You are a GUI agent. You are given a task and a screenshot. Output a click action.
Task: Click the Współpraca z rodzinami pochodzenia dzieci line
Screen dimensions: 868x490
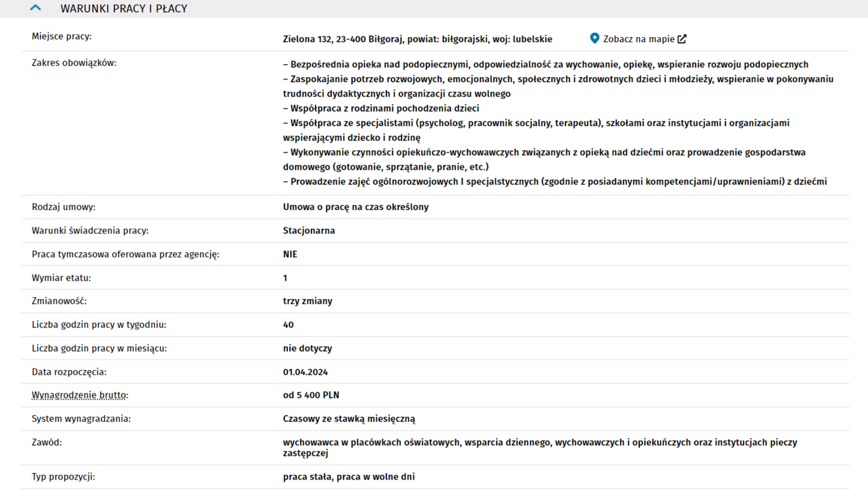click(381, 108)
